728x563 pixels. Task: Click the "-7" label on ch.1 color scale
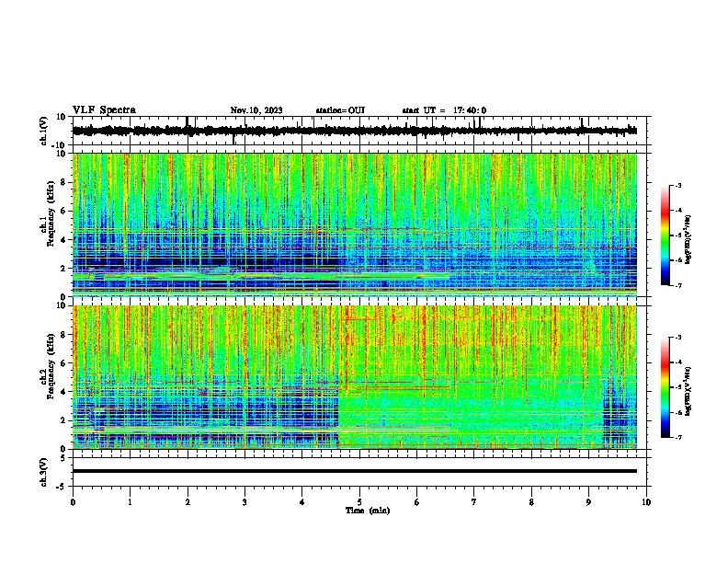pos(678,285)
